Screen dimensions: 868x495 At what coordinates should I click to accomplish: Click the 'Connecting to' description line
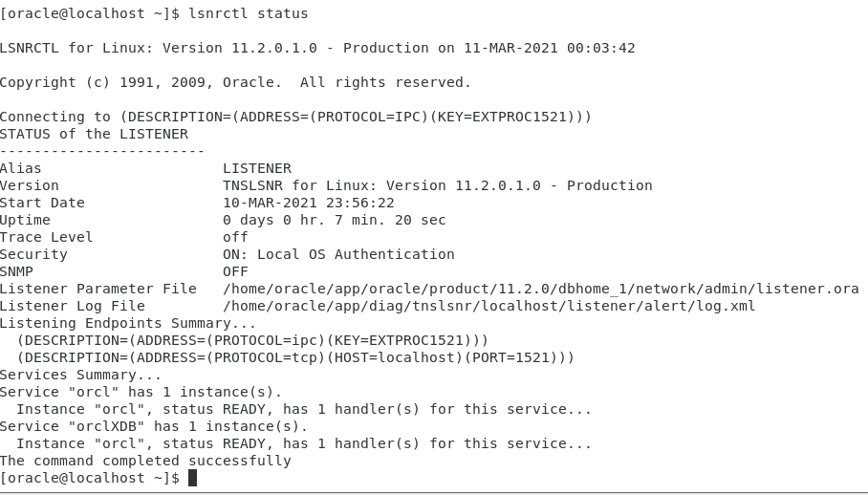[295, 117]
